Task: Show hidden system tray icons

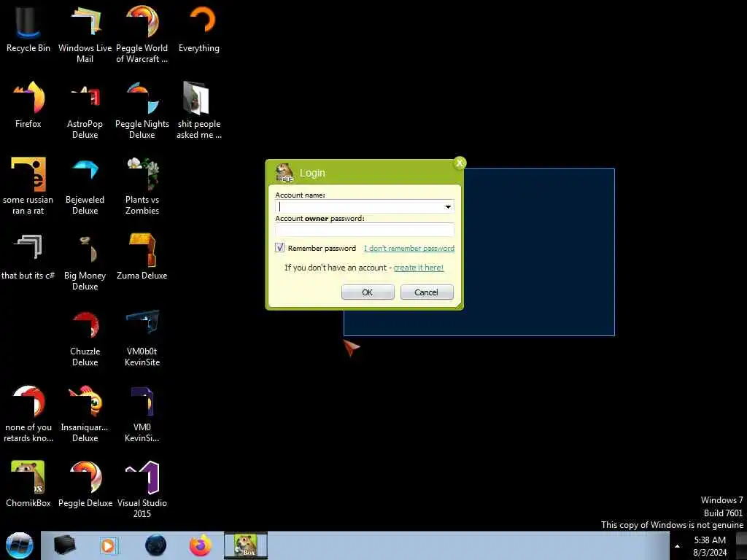Action: coord(677,546)
